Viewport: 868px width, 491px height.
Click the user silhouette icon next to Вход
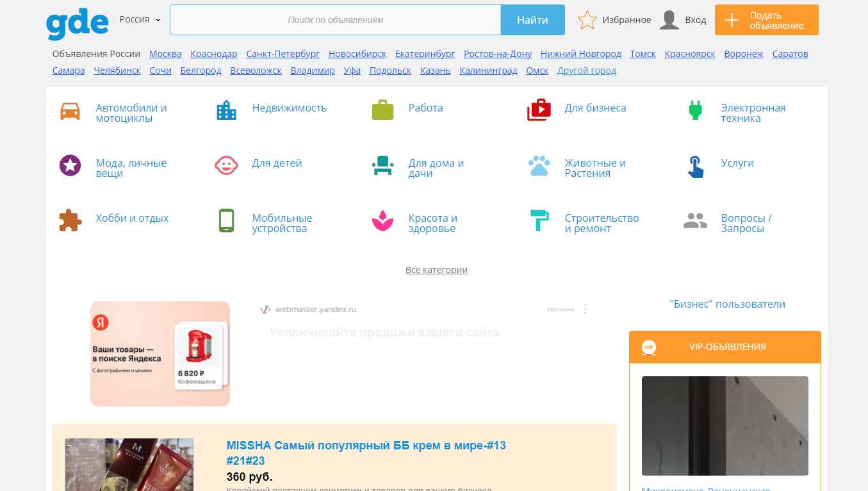point(669,20)
